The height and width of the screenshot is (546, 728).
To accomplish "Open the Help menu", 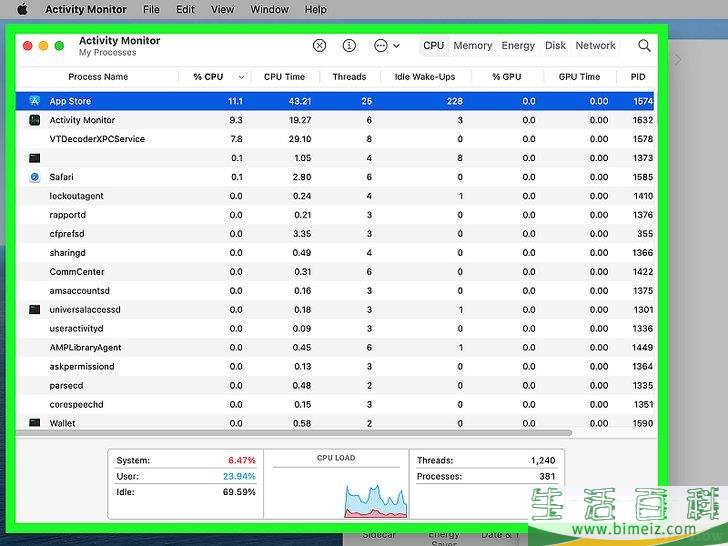I will [316, 9].
